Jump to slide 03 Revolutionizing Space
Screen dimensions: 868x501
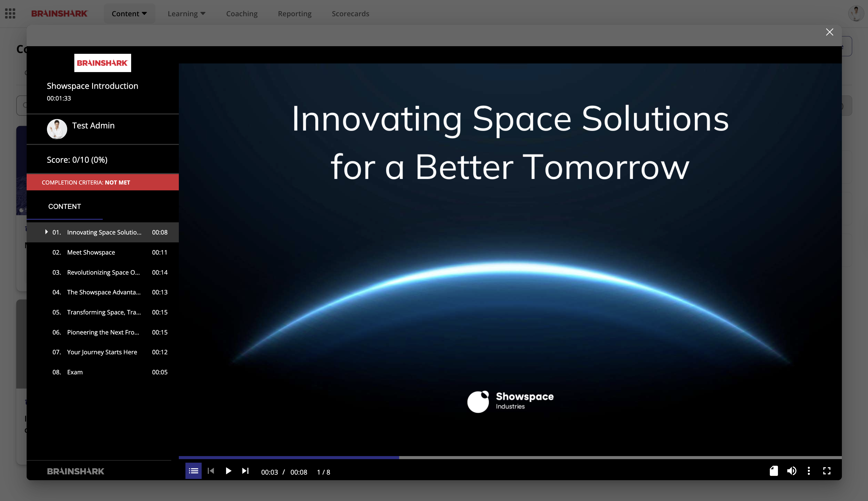pyautogui.click(x=102, y=272)
